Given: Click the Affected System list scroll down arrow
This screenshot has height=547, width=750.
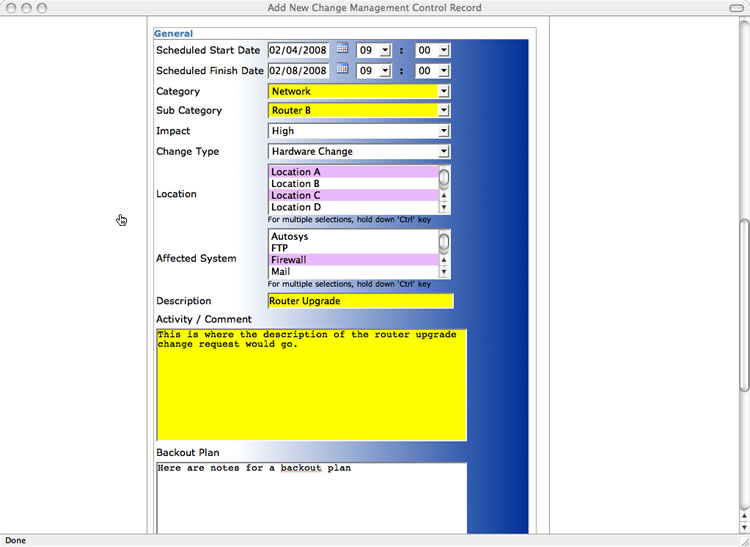Looking at the screenshot, I should click(444, 272).
